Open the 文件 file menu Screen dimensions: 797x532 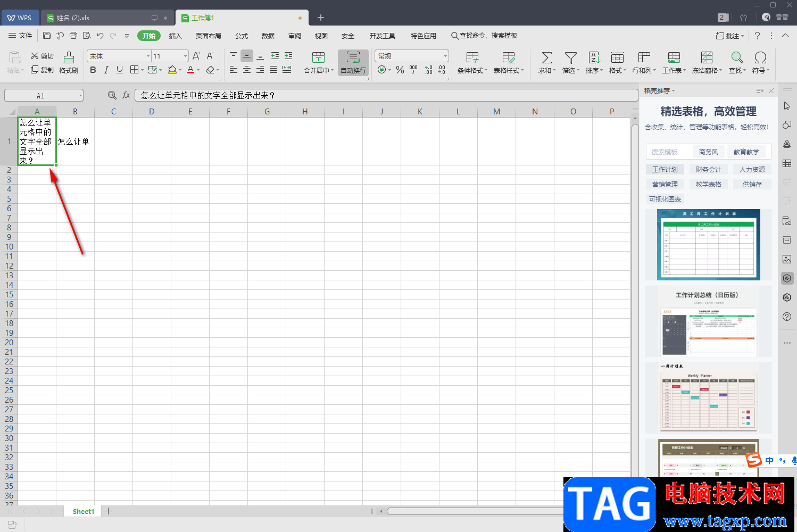point(20,36)
